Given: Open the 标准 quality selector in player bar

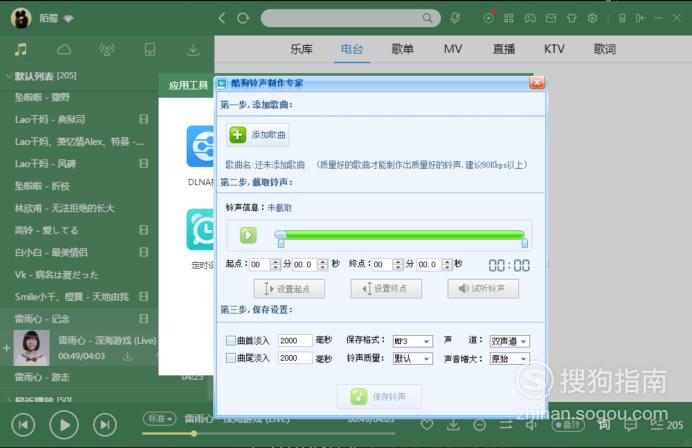Looking at the screenshot, I should pyautogui.click(x=159, y=418).
